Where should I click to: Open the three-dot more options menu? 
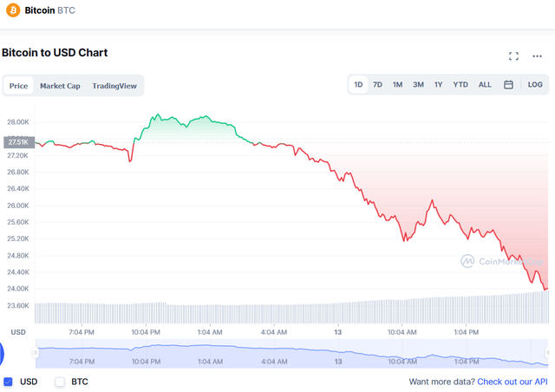coord(537,56)
